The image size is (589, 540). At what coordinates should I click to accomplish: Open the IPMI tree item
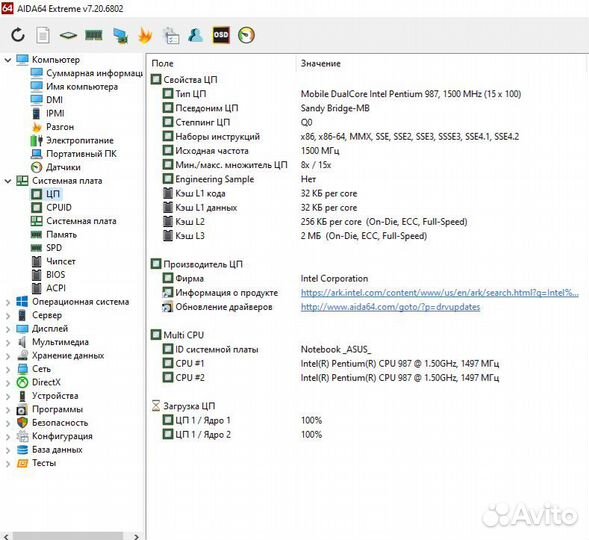coord(48,113)
